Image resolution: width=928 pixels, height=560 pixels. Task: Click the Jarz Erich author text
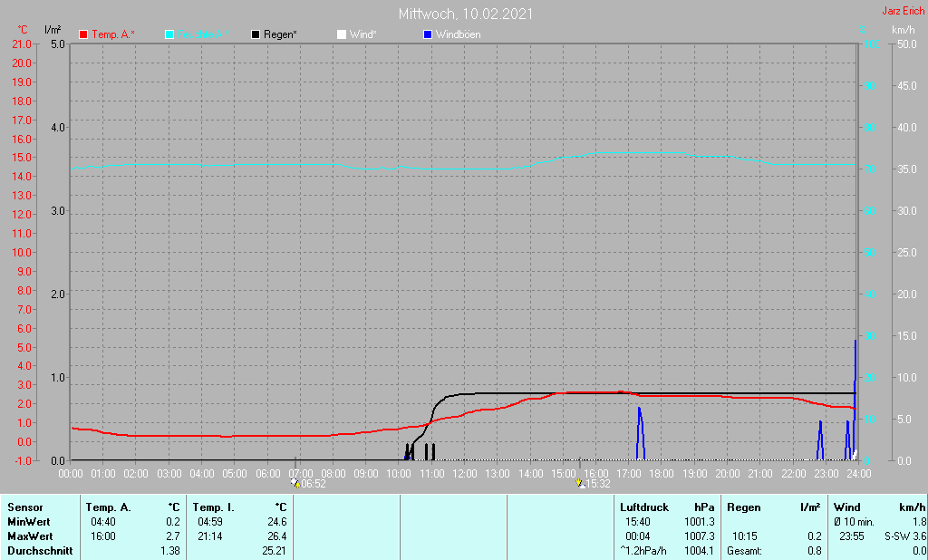tap(903, 11)
